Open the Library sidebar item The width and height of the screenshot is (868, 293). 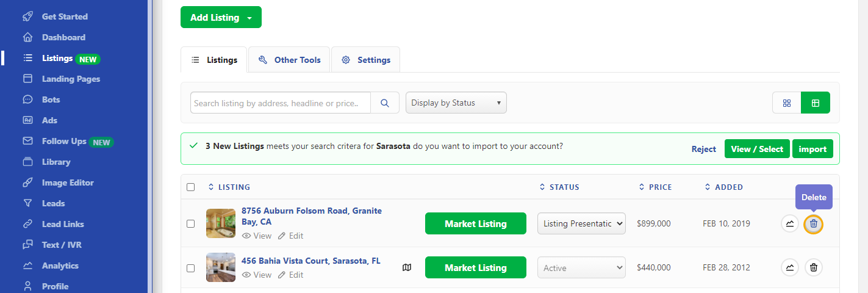pyautogui.click(x=56, y=162)
